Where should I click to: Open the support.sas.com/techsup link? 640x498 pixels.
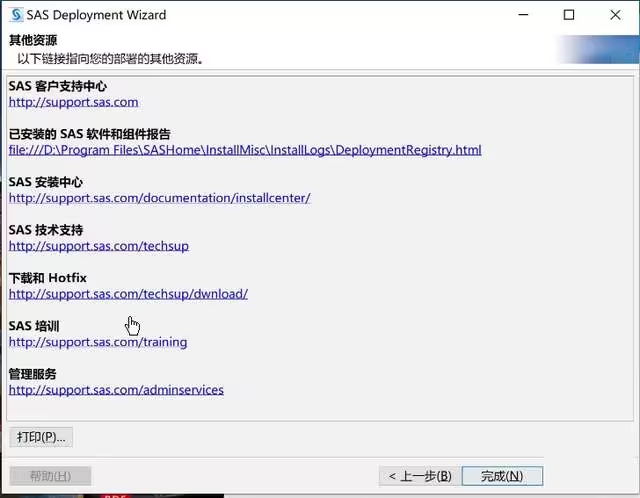99,246
